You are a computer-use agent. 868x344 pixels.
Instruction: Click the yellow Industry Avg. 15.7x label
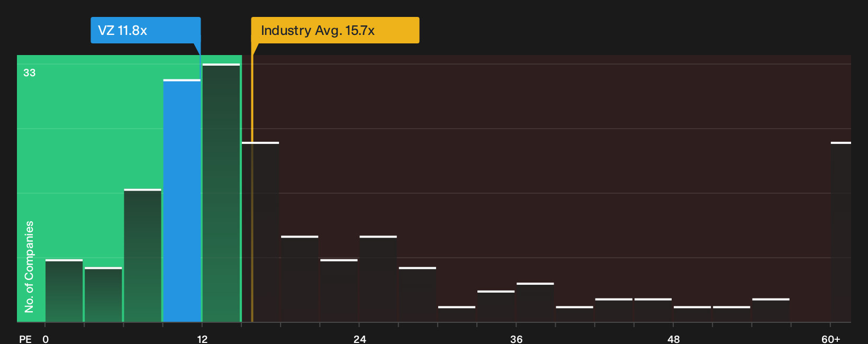(335, 30)
